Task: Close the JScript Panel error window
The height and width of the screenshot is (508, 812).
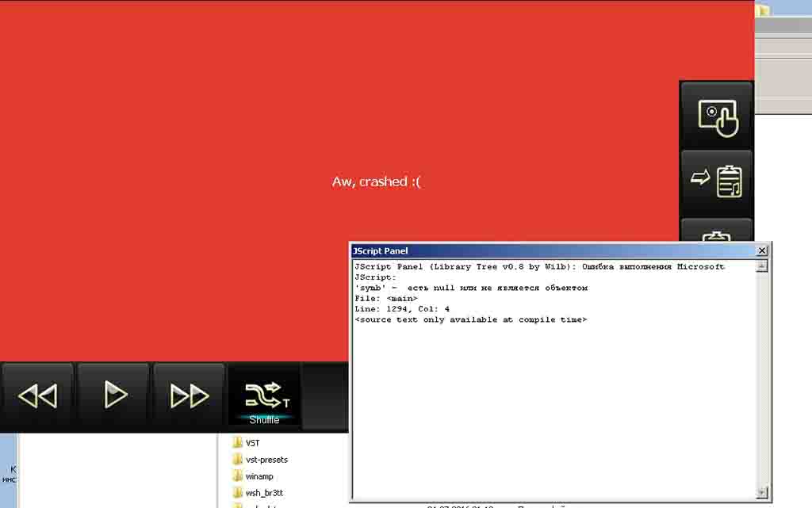Action: tap(762, 250)
